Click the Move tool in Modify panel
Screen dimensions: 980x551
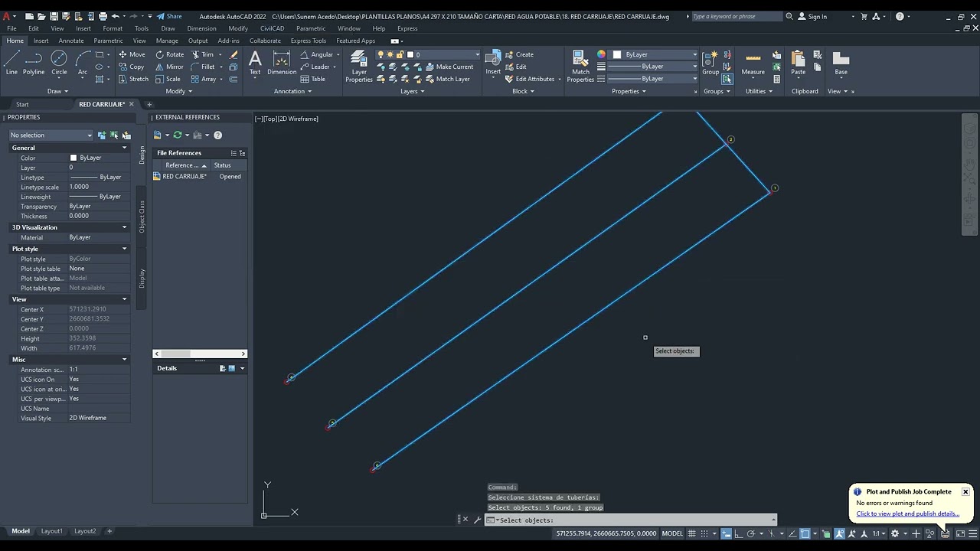pos(132,54)
